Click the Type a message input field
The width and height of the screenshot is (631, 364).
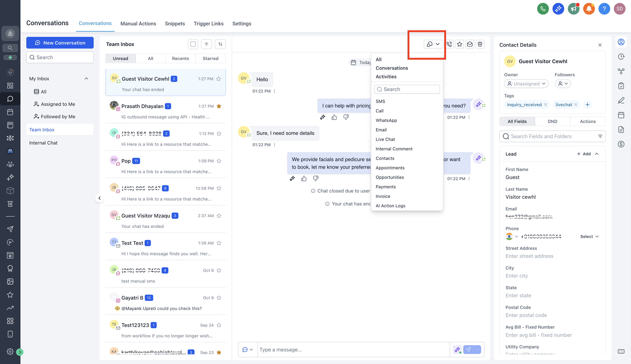tap(353, 349)
